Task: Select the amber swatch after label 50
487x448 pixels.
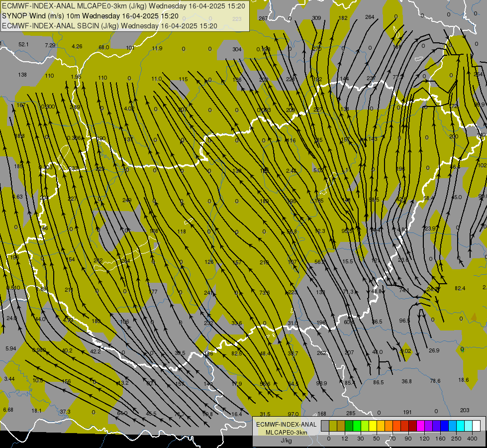Action: point(381,426)
